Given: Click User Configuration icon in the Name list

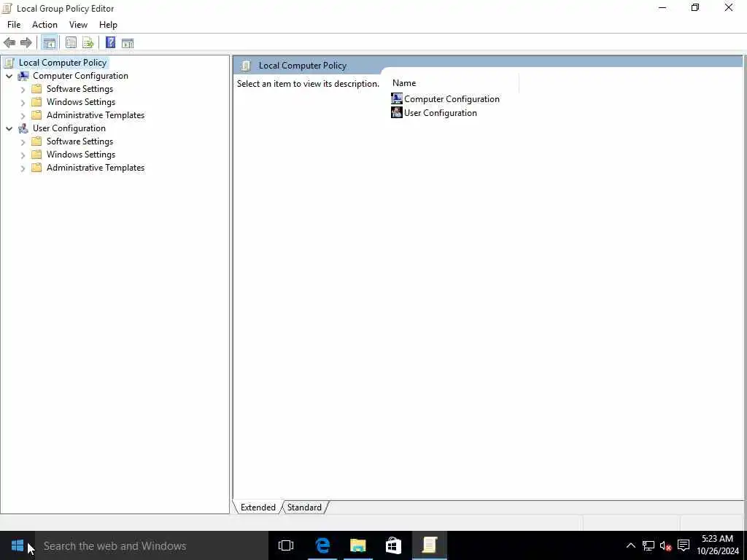Looking at the screenshot, I should tap(396, 112).
